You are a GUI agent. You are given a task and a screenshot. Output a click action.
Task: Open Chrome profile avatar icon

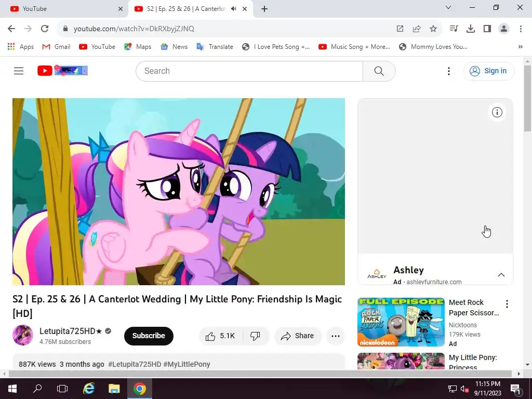click(504, 29)
